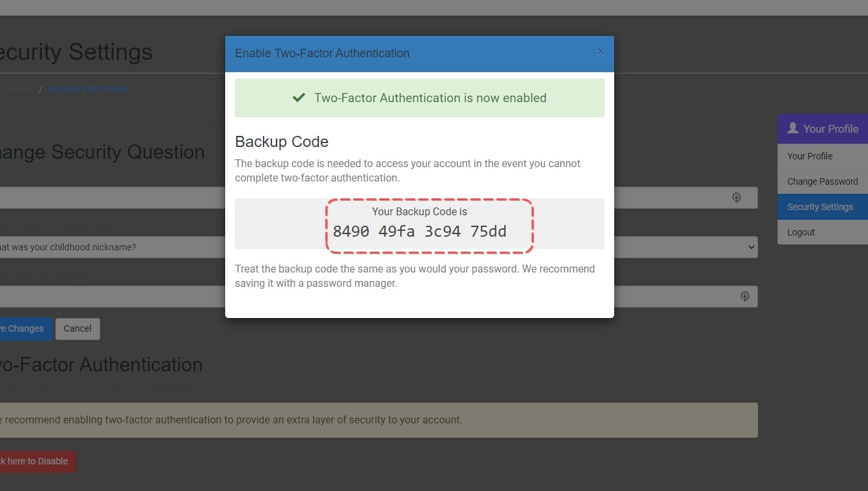Screen dimensions: 868x491
Task: Click the green checkmark success icon
Action: click(x=299, y=98)
